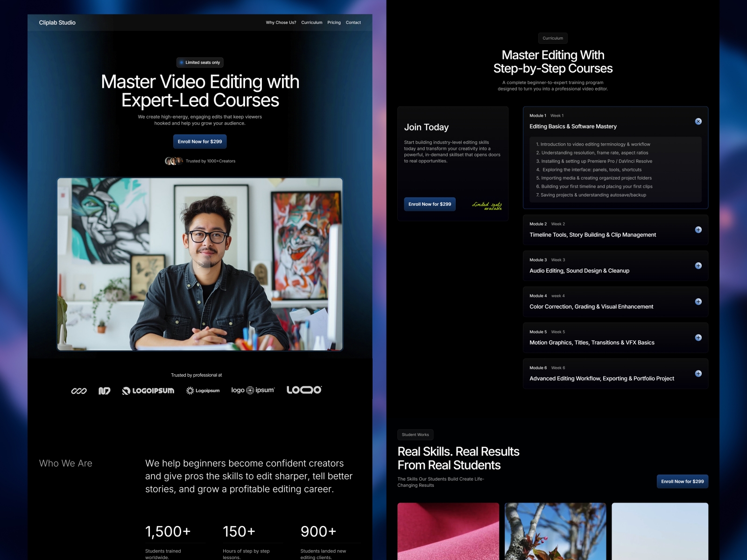Click the logo ipsum globe partner logo

(x=253, y=390)
